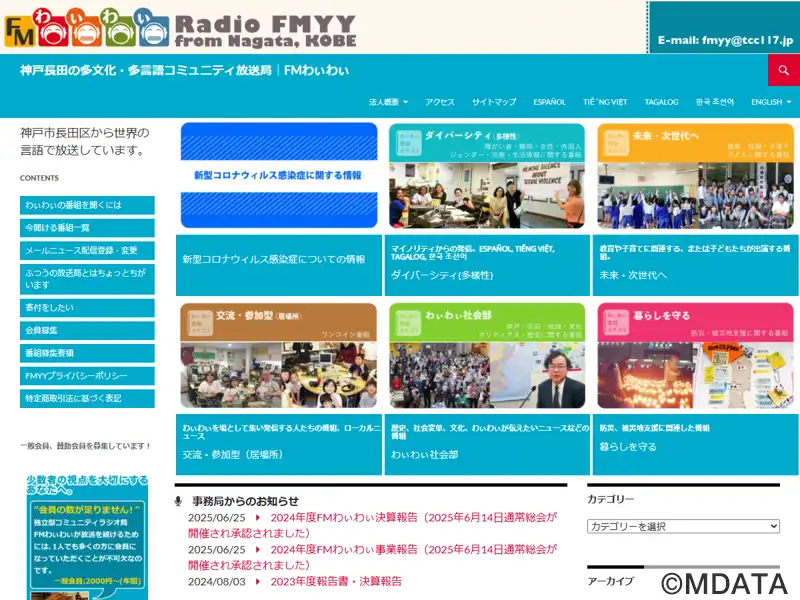Image resolution: width=800 pixels, height=600 pixels.
Task: Click text 一般会員、賛助会員を募集しています!
Action: 86,446
